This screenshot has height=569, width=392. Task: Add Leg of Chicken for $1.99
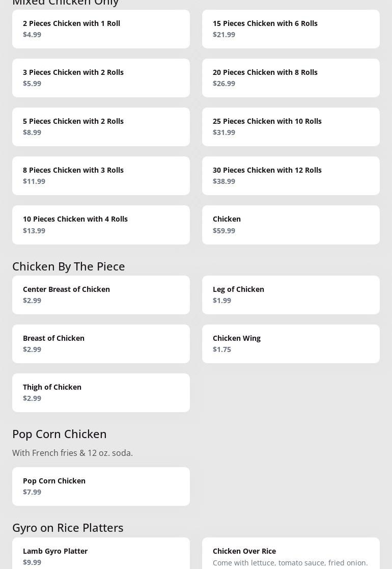pyautogui.click(x=291, y=295)
